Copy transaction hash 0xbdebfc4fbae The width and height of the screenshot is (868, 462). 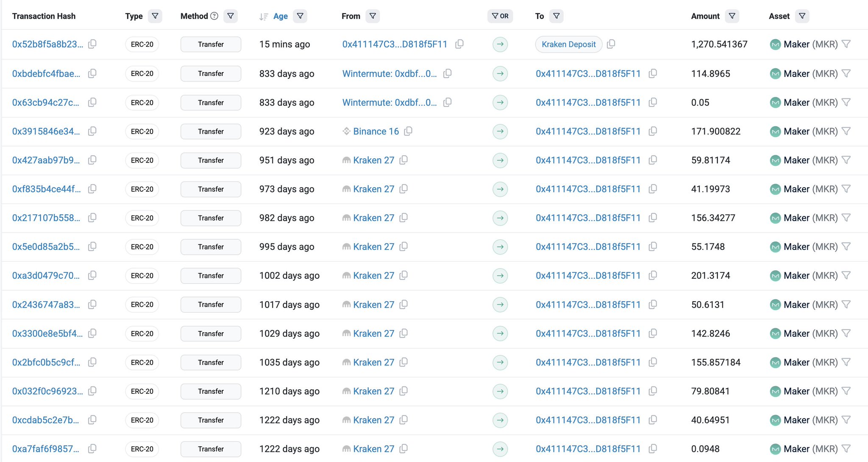tap(92, 73)
